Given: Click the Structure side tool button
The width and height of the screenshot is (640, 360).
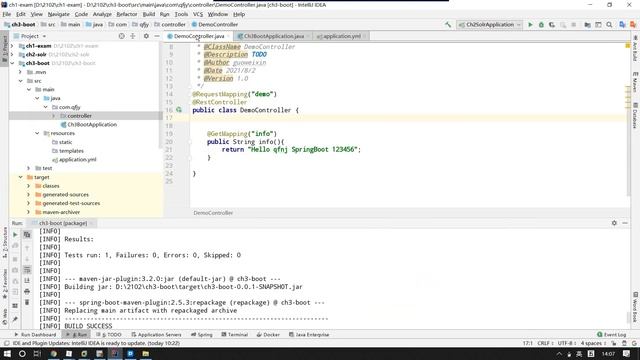Looking at the screenshot, I should pos(5,242).
